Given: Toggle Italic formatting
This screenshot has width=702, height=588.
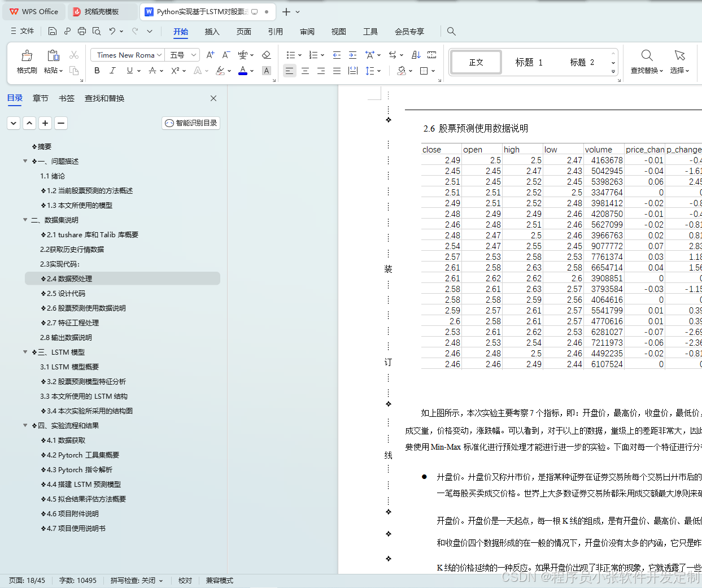Looking at the screenshot, I should pyautogui.click(x=112, y=71).
